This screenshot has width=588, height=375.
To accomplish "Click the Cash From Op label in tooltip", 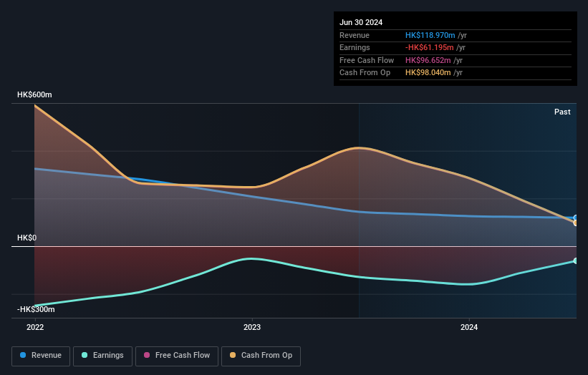I will coord(365,73).
